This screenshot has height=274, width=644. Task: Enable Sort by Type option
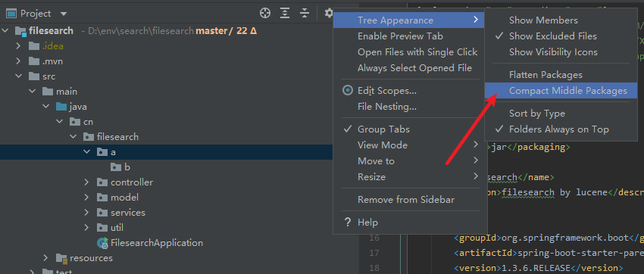pyautogui.click(x=561, y=114)
